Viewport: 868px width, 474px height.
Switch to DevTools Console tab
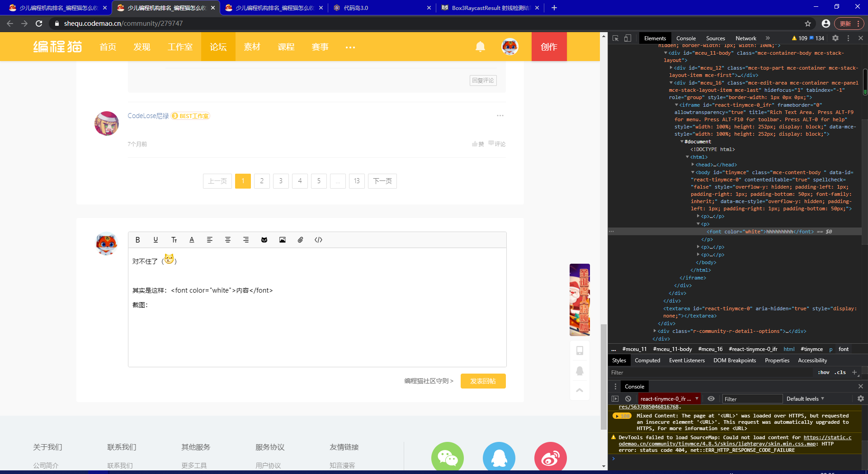(686, 38)
